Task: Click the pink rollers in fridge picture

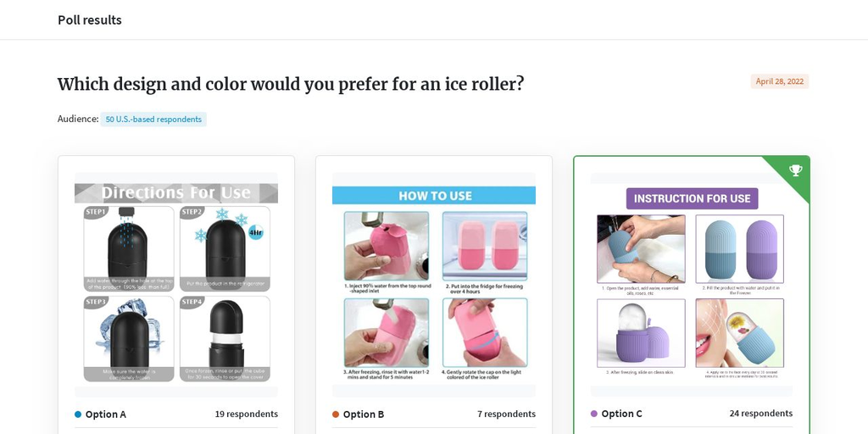Action: (485, 246)
